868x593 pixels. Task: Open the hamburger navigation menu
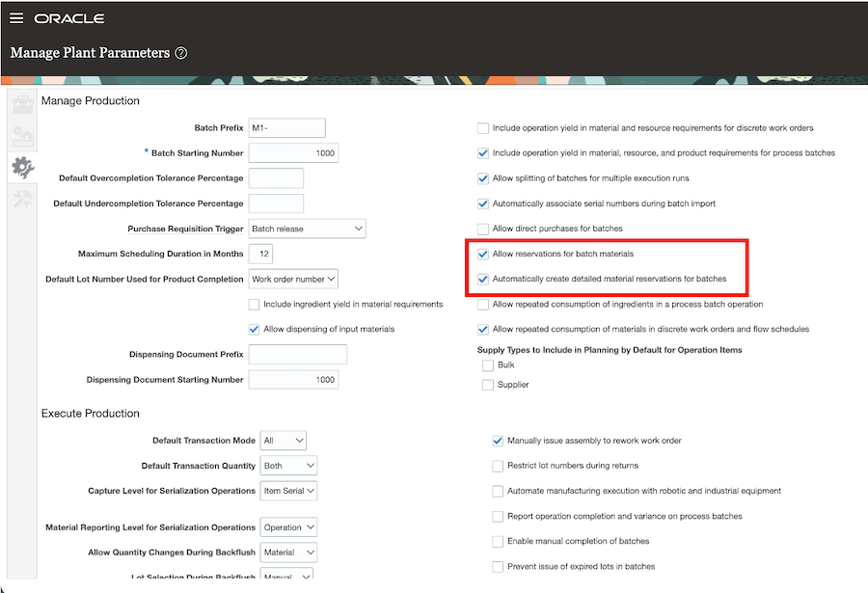coord(16,18)
